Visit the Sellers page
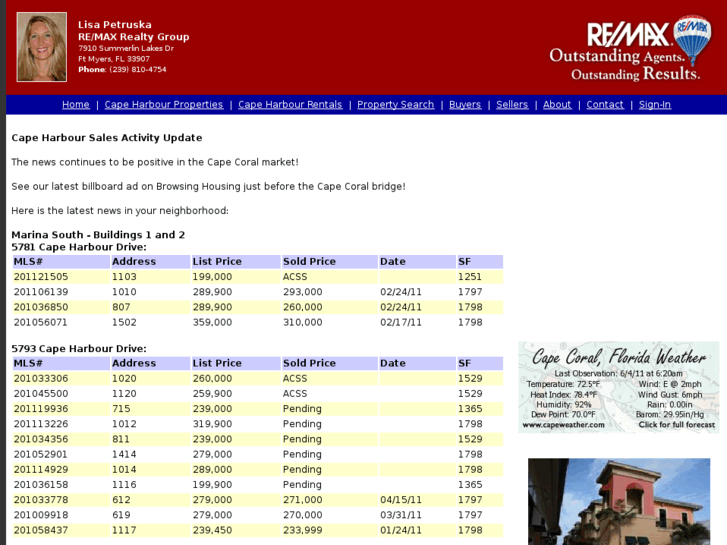Image resolution: width=727 pixels, height=545 pixels. pos(512,104)
